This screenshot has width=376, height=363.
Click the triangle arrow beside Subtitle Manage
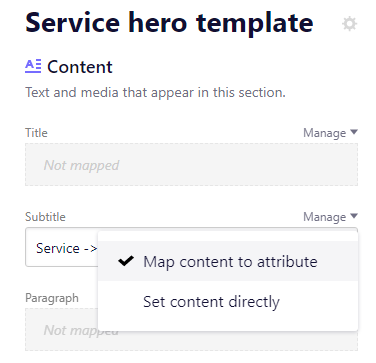coord(354,216)
